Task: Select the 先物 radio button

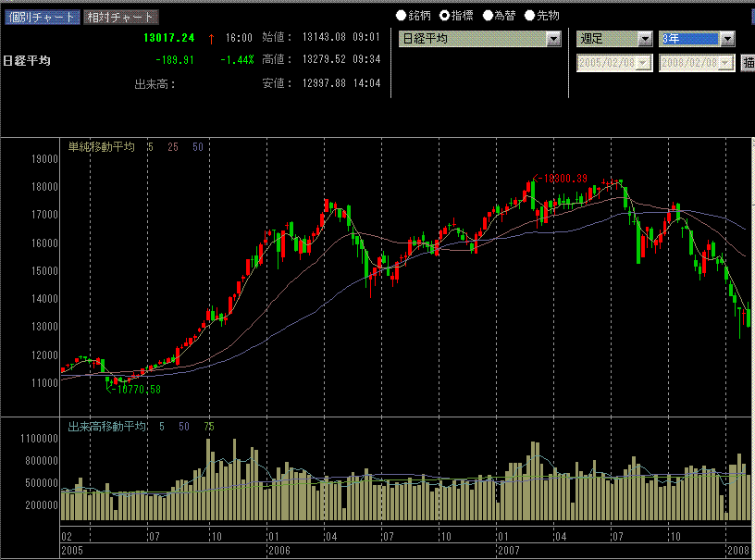Action: point(530,16)
